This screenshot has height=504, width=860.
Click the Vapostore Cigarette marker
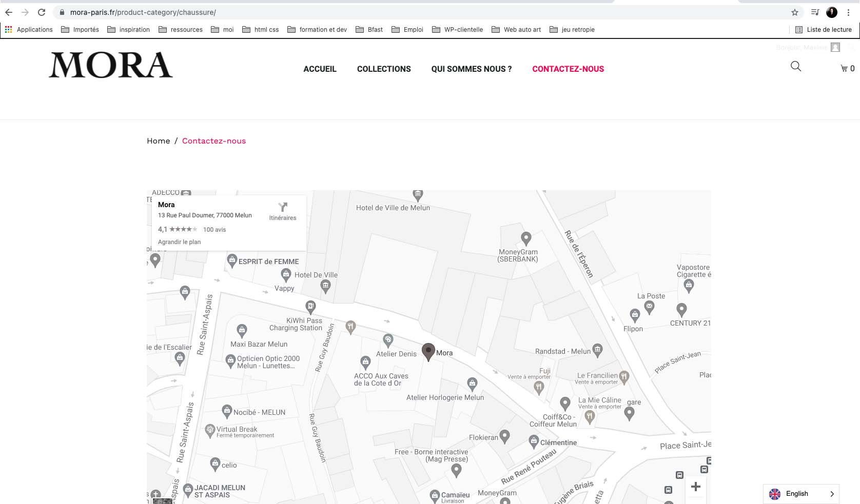(x=689, y=286)
